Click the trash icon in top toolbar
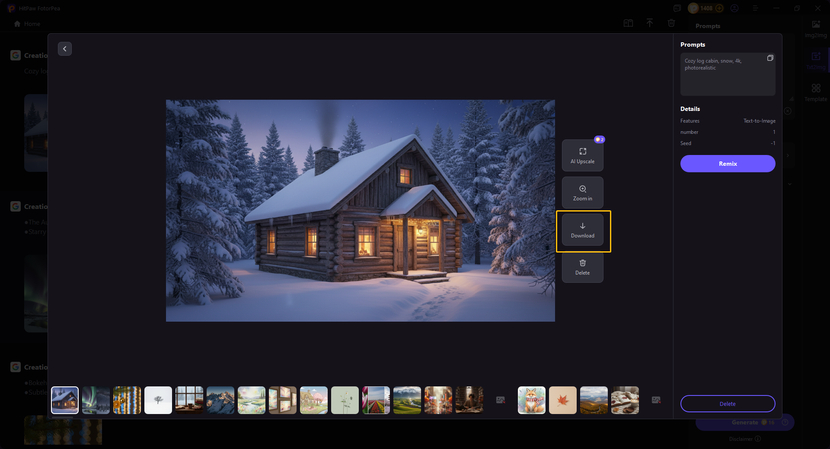Image resolution: width=830 pixels, height=449 pixels. pos(671,23)
